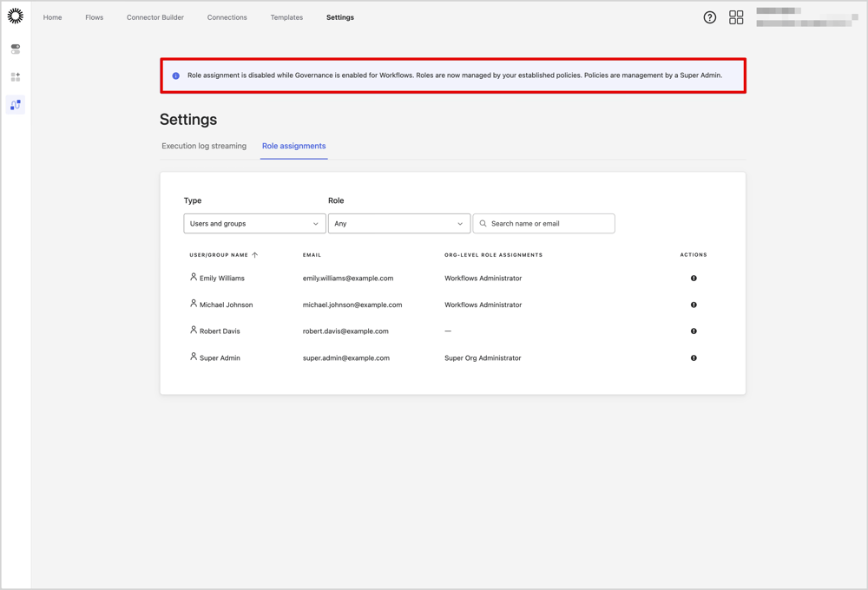Open the Flows page from the navigation
This screenshot has width=868, height=590.
(x=94, y=16)
